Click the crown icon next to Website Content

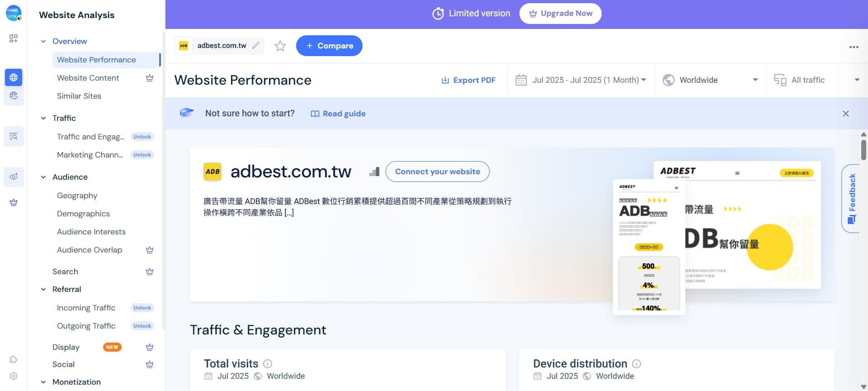tap(150, 78)
